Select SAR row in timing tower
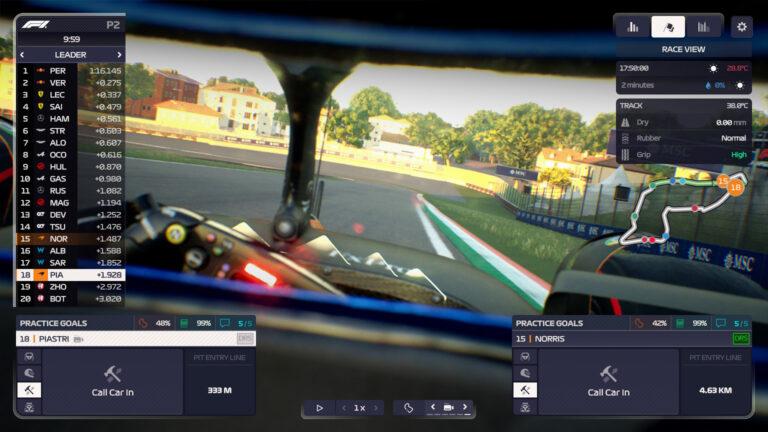Image resolution: width=768 pixels, height=432 pixels. 71,263
